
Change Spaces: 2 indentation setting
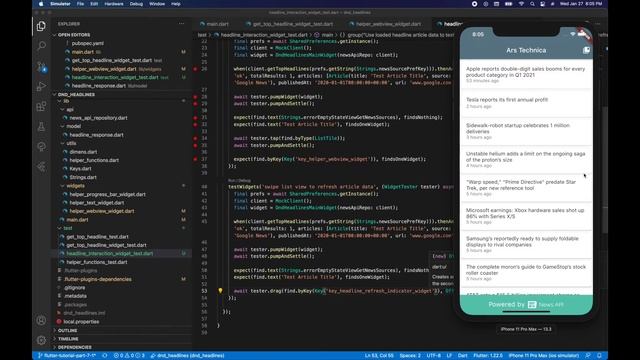410,356
